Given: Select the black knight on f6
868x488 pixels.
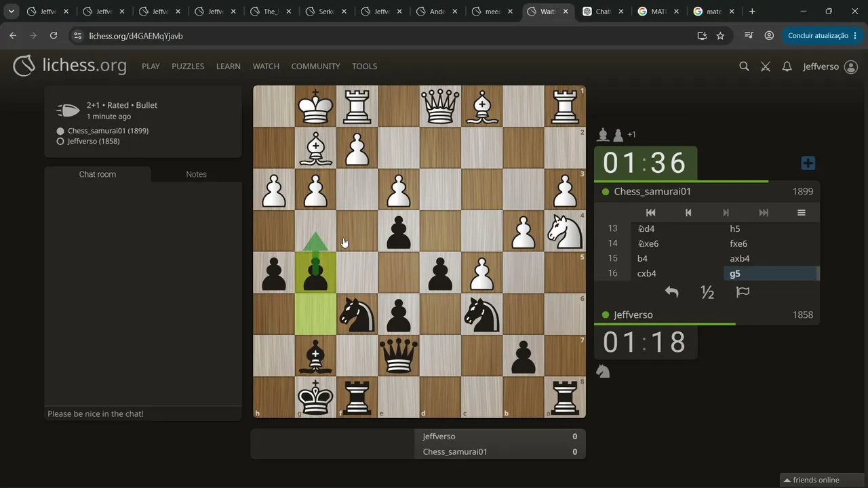Looking at the screenshot, I should [357, 314].
